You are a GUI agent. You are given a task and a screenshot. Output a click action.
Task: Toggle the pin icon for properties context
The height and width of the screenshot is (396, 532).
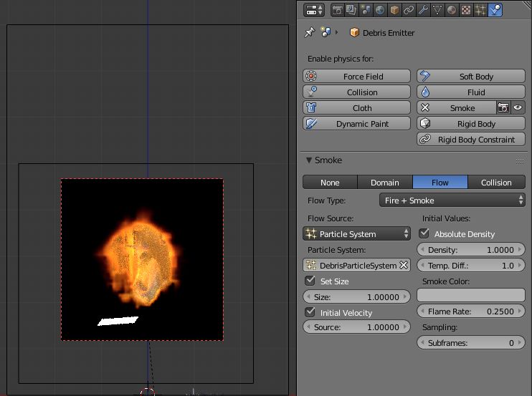(310, 33)
